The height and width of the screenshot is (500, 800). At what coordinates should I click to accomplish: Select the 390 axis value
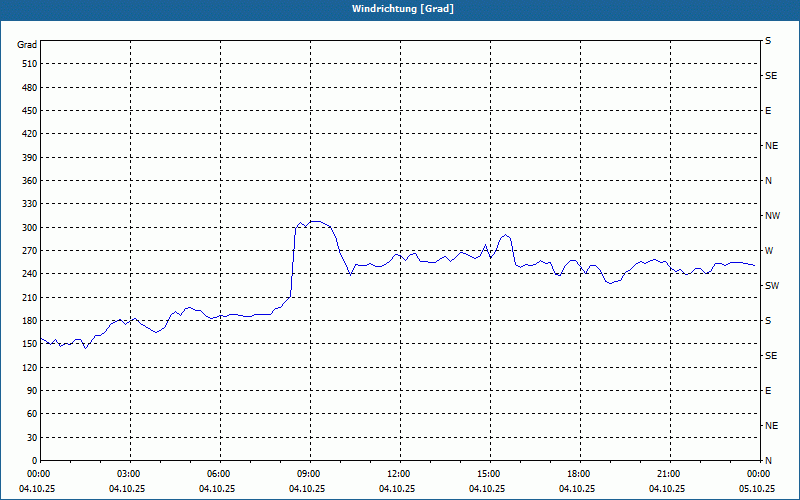click(30, 158)
